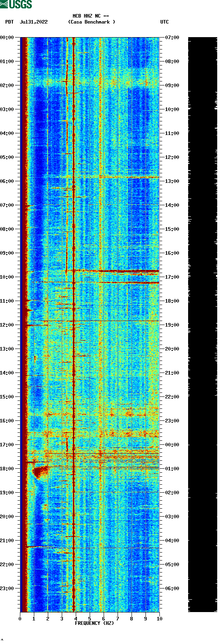Click the date 'Jul31,2022'

tap(33, 22)
